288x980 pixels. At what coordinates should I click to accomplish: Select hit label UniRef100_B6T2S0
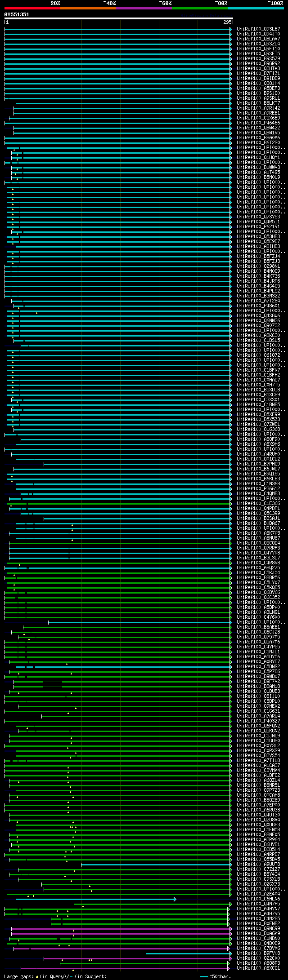[x=258, y=143]
